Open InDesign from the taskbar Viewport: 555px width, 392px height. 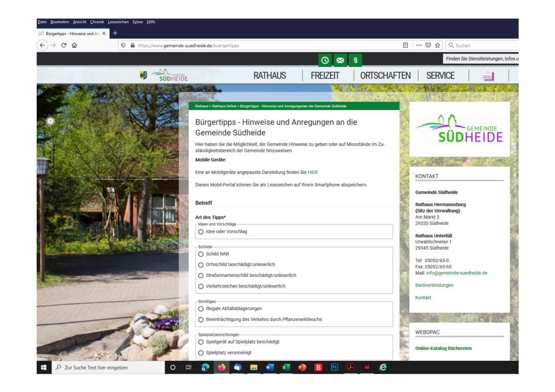point(367,367)
